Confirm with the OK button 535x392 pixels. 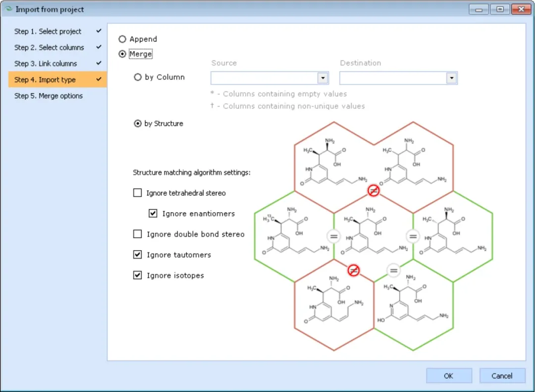(449, 376)
